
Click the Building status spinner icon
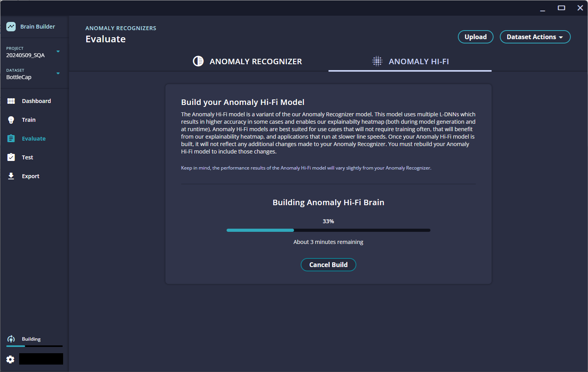pos(11,339)
